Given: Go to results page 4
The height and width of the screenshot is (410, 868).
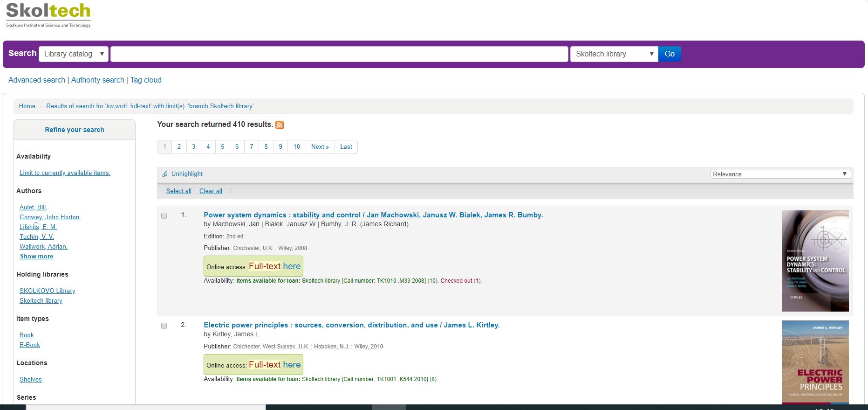Looking at the screenshot, I should (x=208, y=146).
